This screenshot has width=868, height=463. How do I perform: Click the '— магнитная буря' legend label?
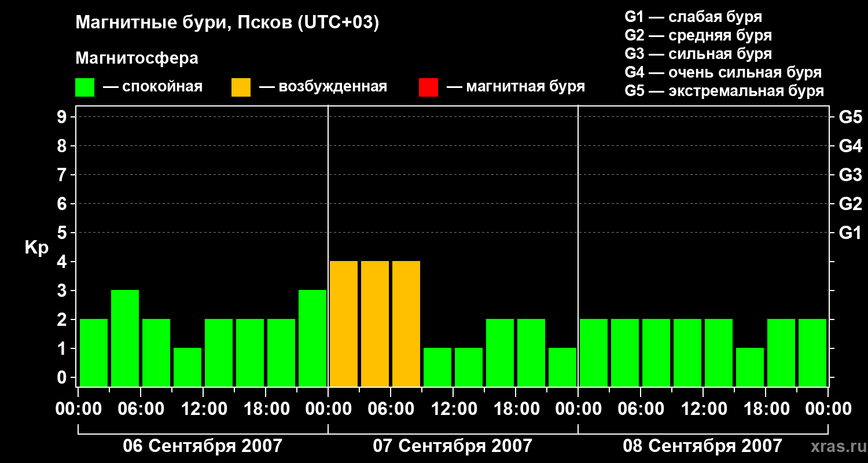[x=516, y=87]
